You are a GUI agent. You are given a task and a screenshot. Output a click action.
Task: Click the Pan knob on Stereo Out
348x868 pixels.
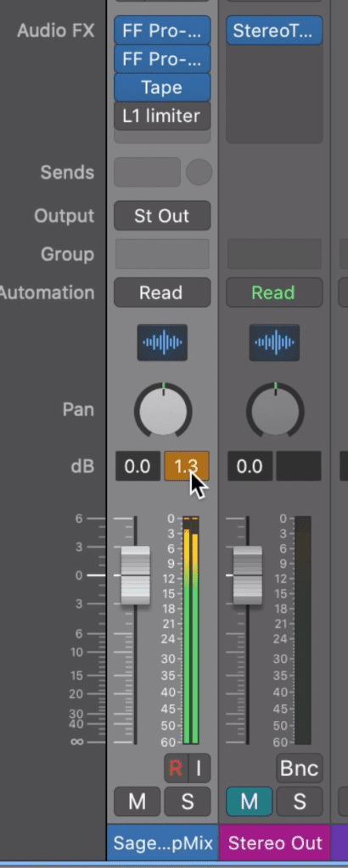(275, 411)
